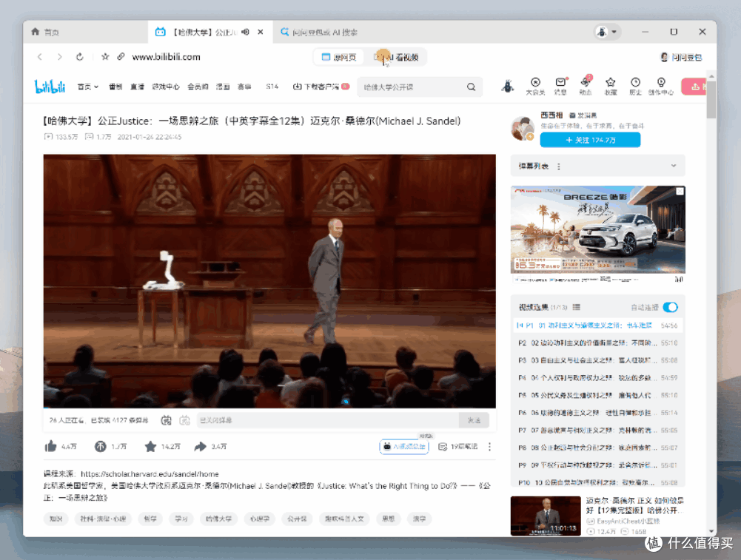Click the 哈佛大学 tag
This screenshot has height=560, width=741.
(x=218, y=519)
